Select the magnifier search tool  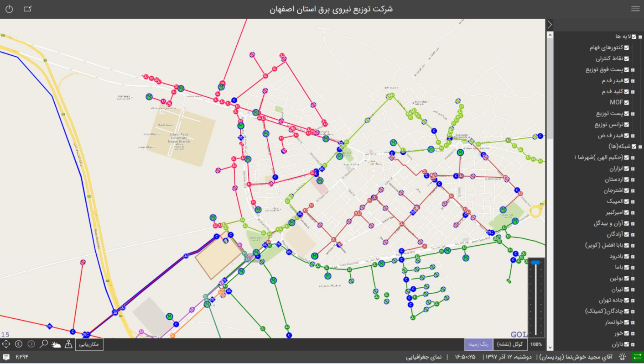(x=44, y=344)
